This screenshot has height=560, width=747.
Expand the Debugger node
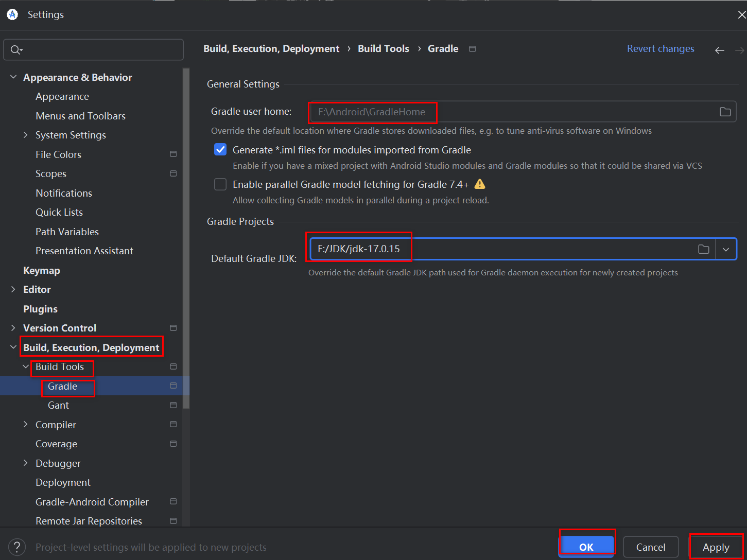(26, 463)
